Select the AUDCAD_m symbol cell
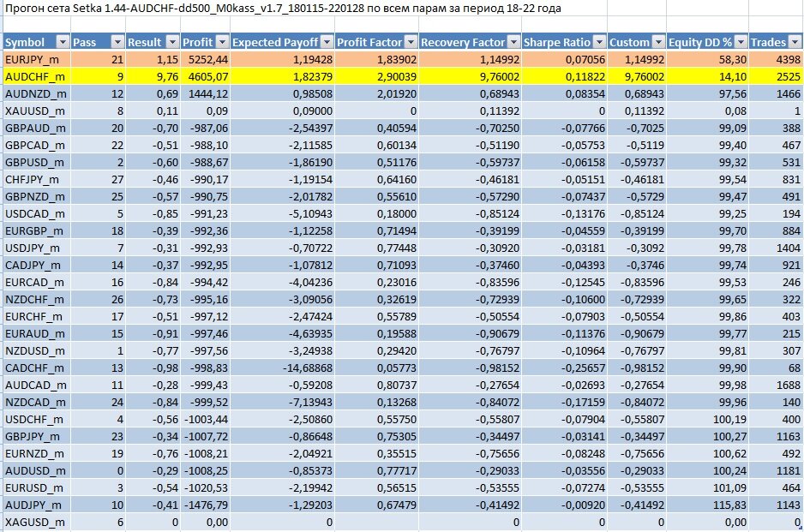This screenshot has height=532, width=804. coord(37,385)
